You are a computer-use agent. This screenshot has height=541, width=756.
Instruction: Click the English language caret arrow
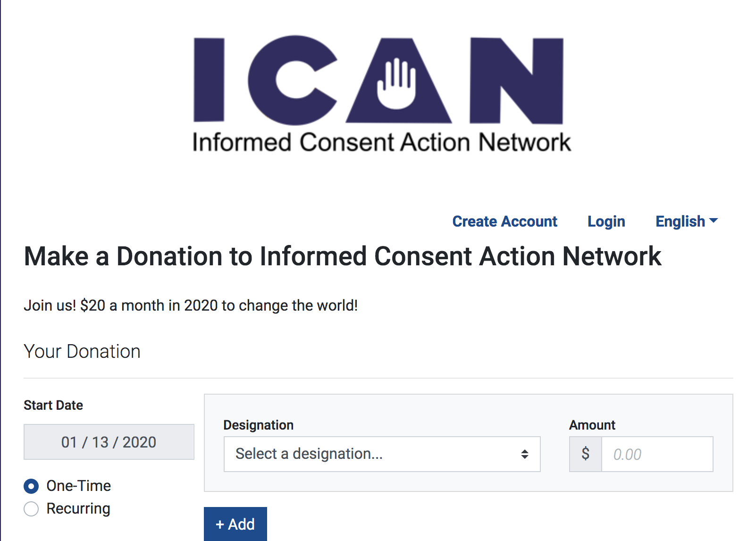(714, 220)
